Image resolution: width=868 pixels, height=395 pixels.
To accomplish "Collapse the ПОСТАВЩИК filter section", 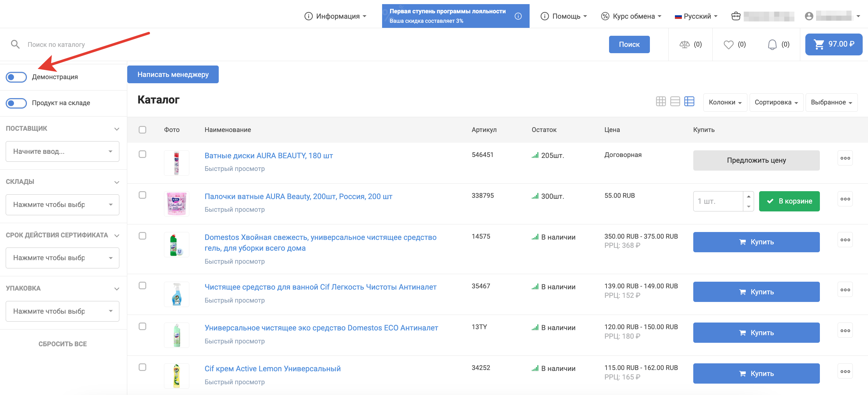I will coord(116,129).
